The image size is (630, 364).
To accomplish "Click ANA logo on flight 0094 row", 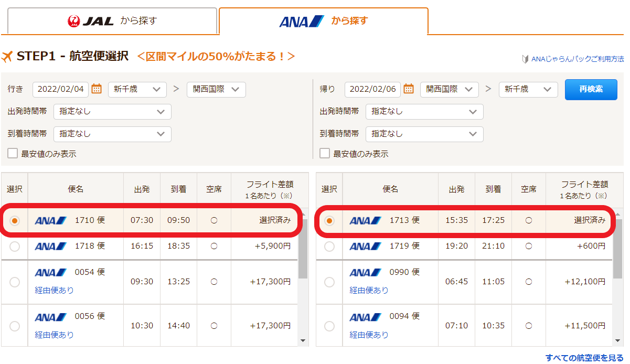I will tap(366, 317).
